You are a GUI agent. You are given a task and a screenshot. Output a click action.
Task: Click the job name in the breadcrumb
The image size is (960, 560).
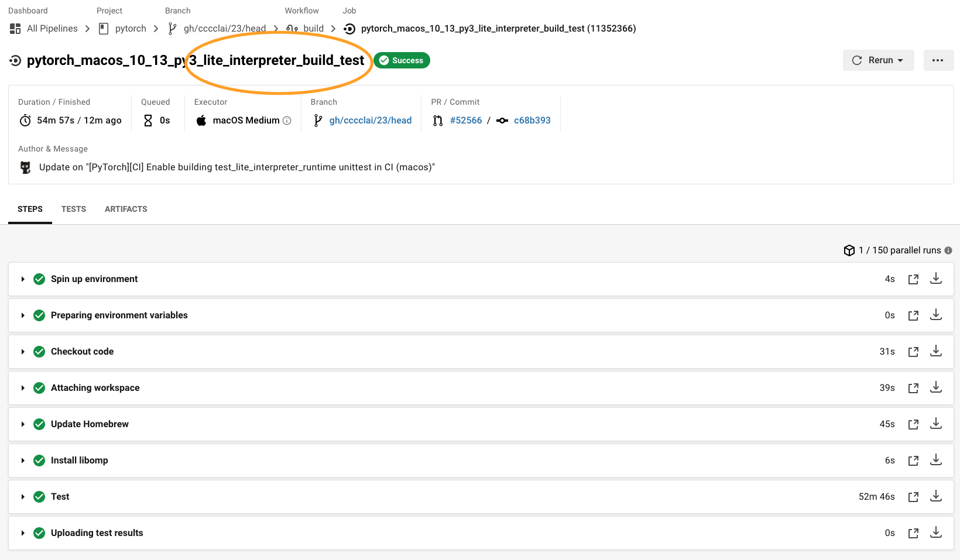point(498,29)
